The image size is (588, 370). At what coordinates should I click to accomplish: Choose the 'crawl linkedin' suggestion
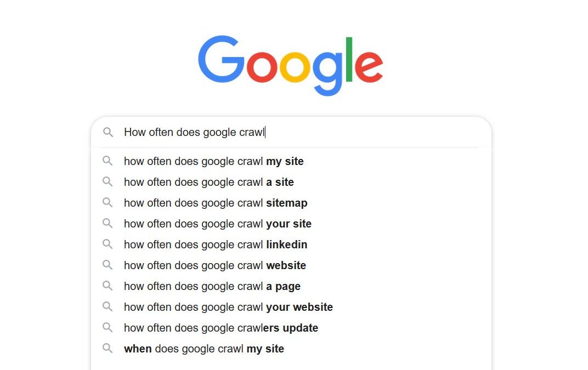click(216, 244)
